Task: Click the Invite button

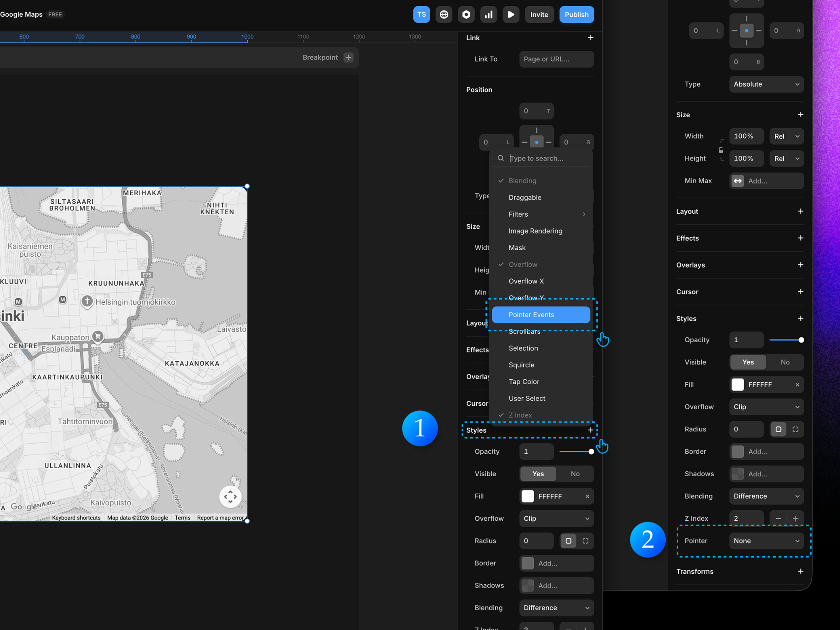Action: 539,14
